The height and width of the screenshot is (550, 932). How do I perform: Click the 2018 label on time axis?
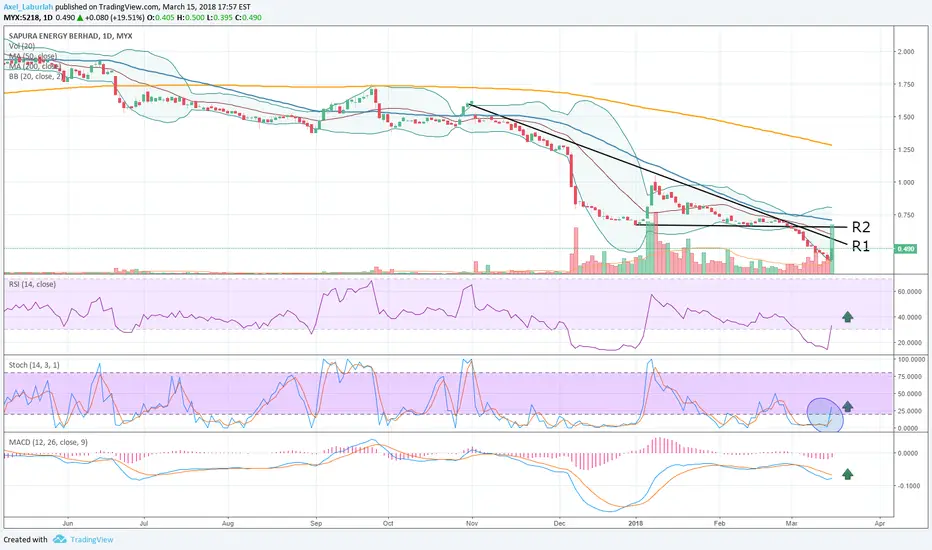[x=636, y=523]
